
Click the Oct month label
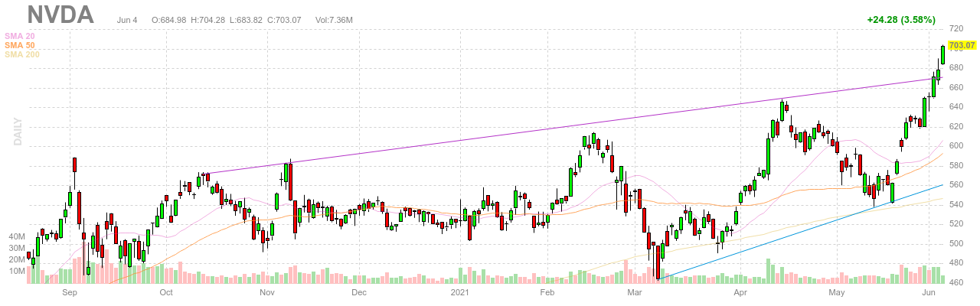[x=166, y=292]
